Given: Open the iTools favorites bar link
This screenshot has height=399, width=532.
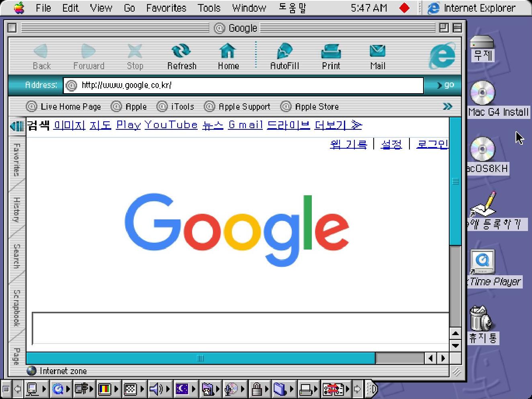Looking at the screenshot, I should click(x=175, y=106).
